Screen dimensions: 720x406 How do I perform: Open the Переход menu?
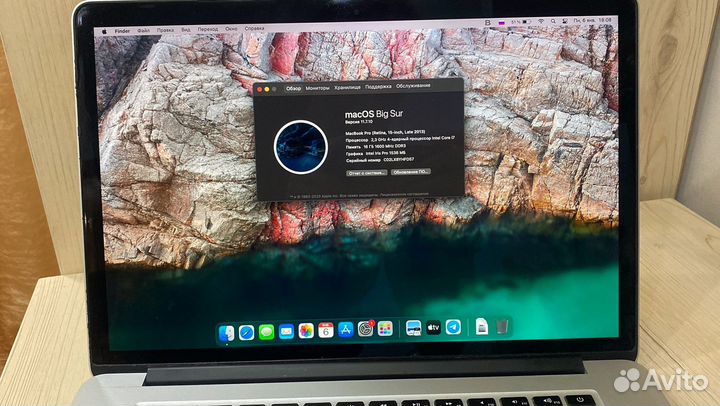[208, 29]
